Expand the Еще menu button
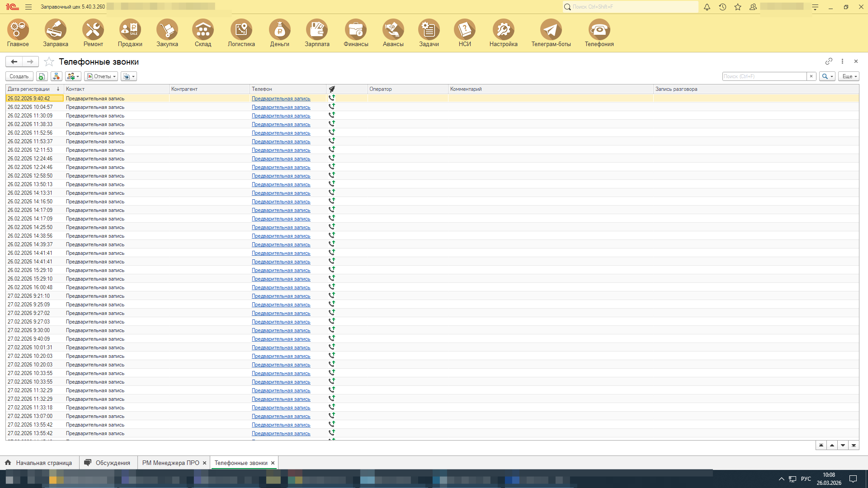The height and width of the screenshot is (488, 868). pyautogui.click(x=849, y=76)
